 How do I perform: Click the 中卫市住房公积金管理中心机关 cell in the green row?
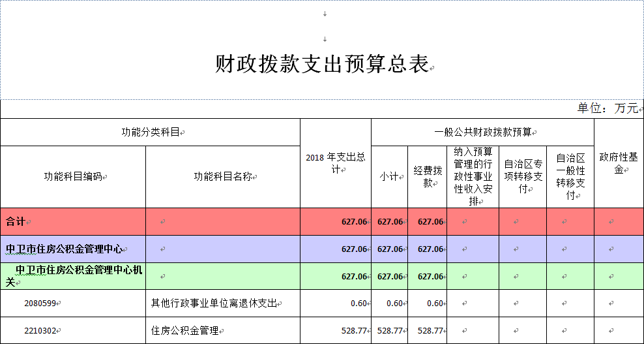click(73, 276)
